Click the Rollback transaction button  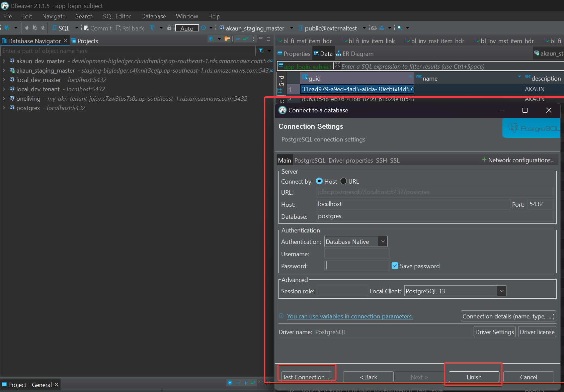click(130, 28)
